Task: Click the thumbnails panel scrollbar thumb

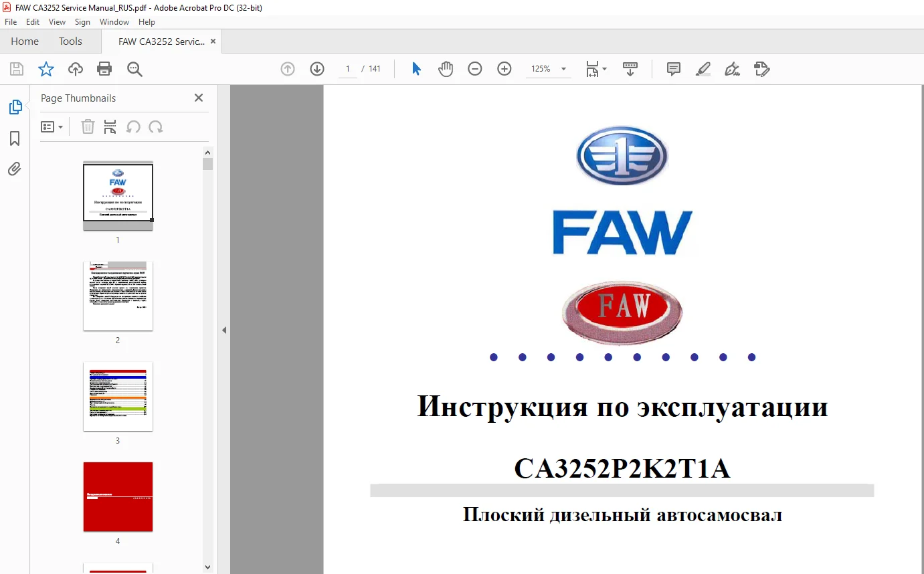Action: 207,165
